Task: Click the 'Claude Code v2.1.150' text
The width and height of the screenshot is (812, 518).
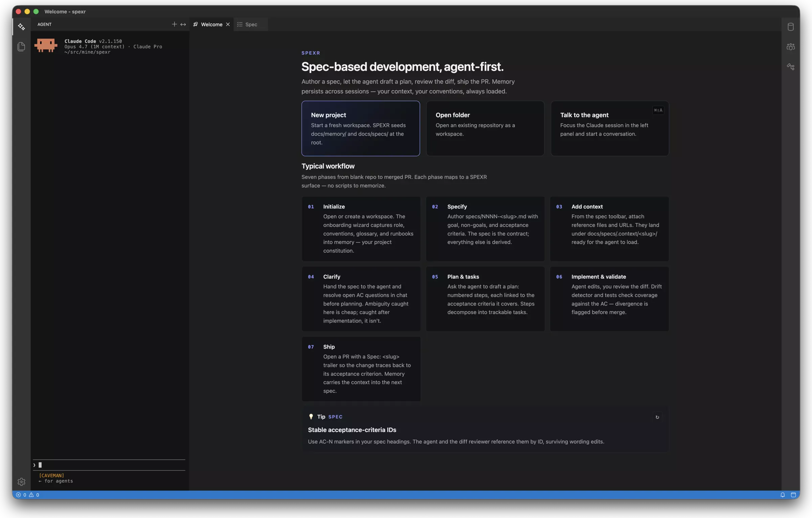Action: [93, 41]
